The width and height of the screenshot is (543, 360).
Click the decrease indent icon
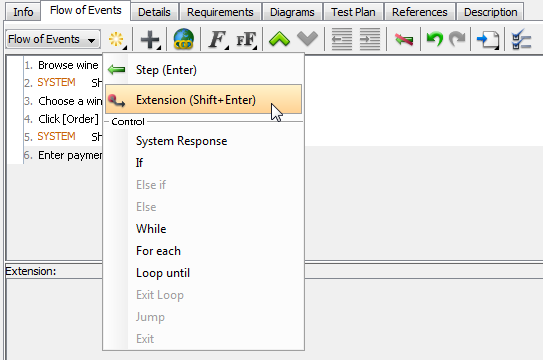tap(341, 39)
